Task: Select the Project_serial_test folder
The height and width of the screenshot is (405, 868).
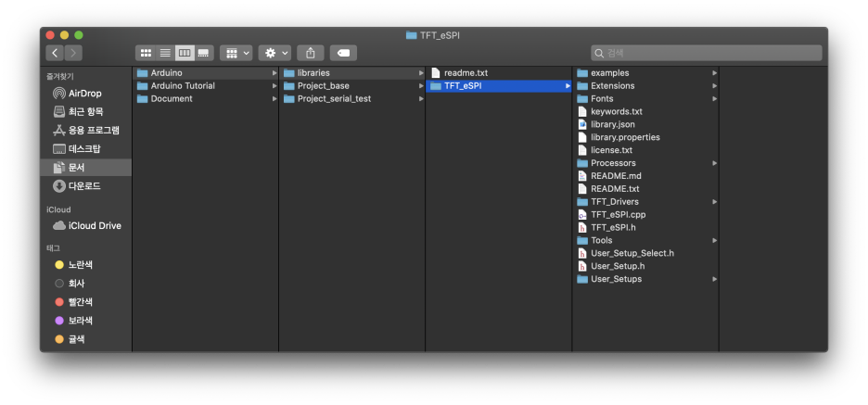Action: pos(352,98)
